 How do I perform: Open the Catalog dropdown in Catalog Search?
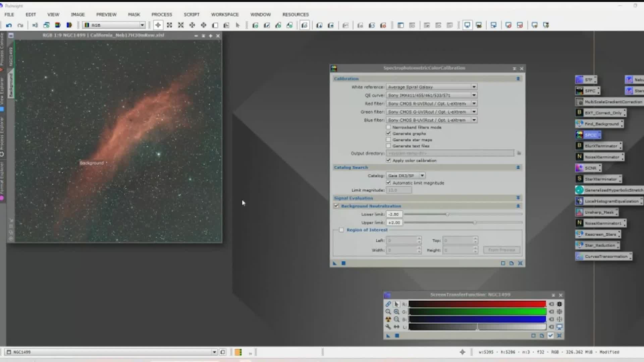(x=422, y=175)
